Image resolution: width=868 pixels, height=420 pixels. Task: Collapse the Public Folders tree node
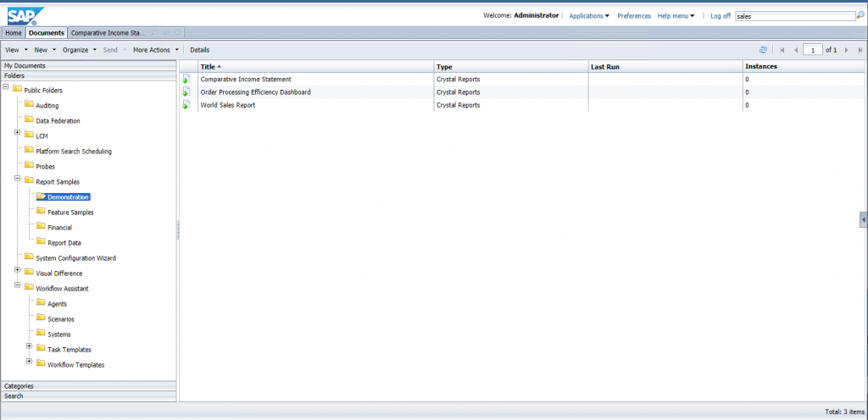pyautogui.click(x=6, y=87)
